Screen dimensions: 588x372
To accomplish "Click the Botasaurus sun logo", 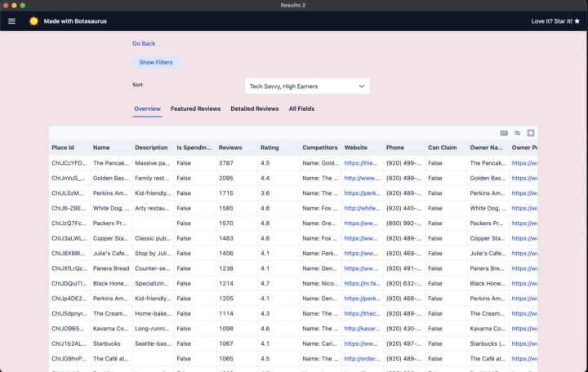I will (33, 21).
